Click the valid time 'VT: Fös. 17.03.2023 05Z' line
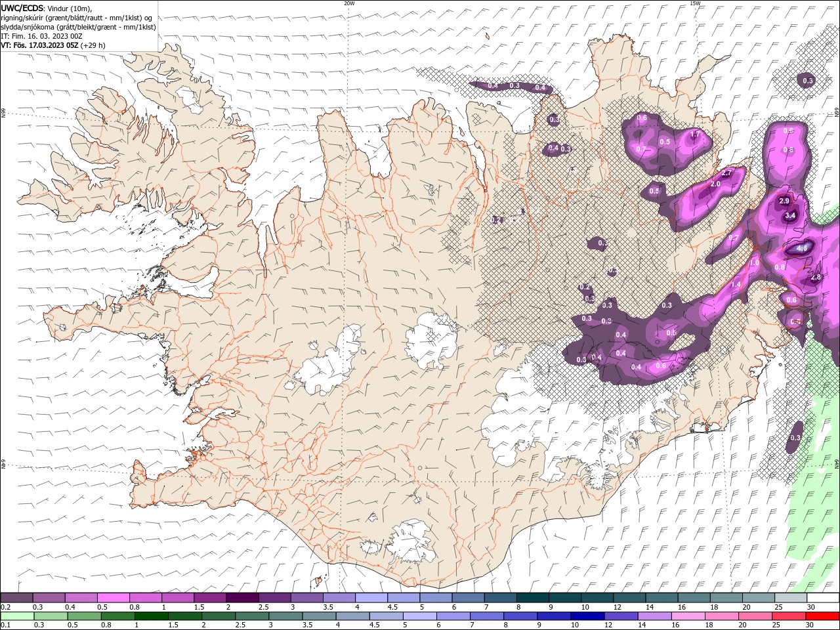This screenshot has height=630, width=840. click(40, 45)
